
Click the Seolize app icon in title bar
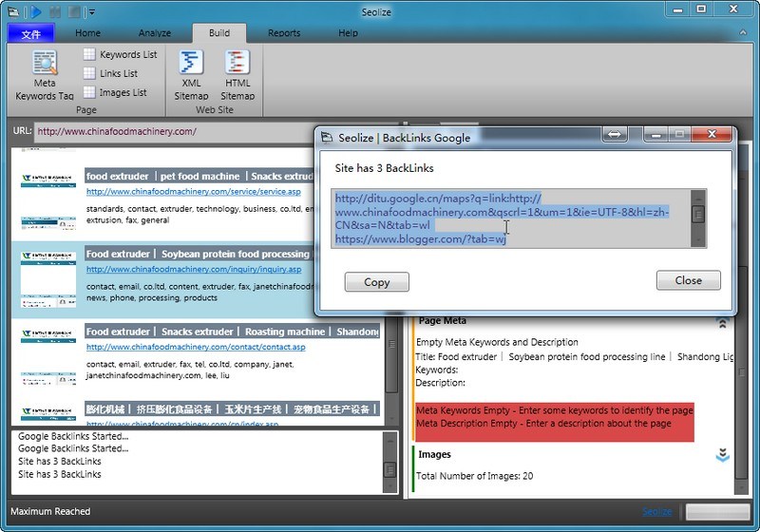click(13, 11)
